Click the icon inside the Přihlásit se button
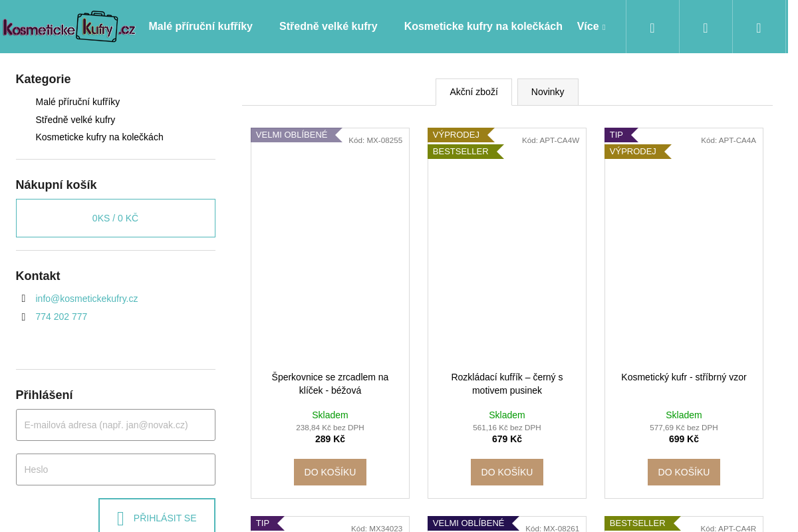 [x=120, y=518]
